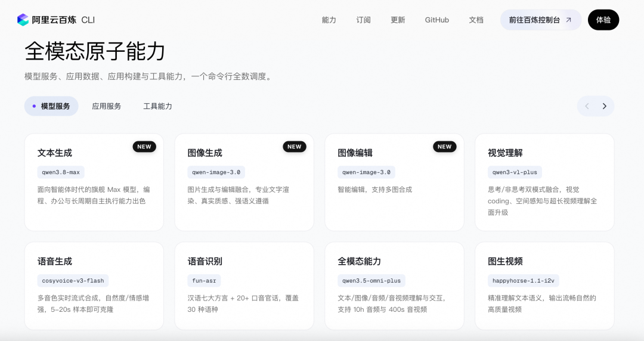Screen dimensions: 644x341
Task: Click subtitle starting 模型服务、应用数据
Action: coord(150,76)
